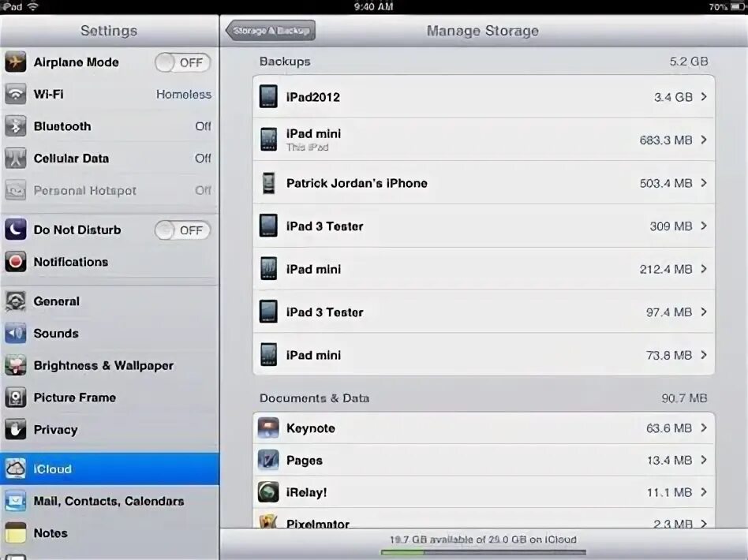Tap the Wi-Fi settings icon

pos(15,94)
